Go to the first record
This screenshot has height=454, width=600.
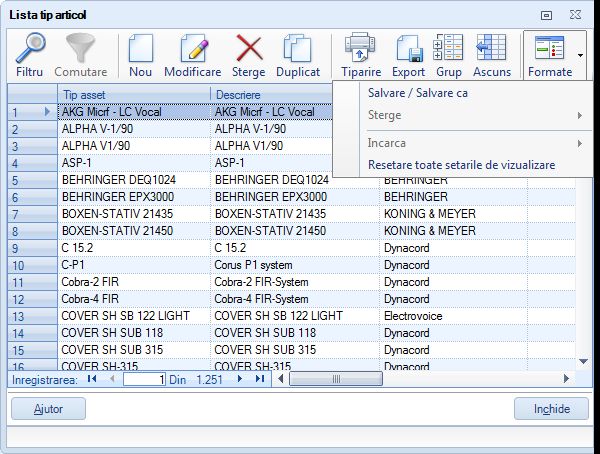(92, 379)
